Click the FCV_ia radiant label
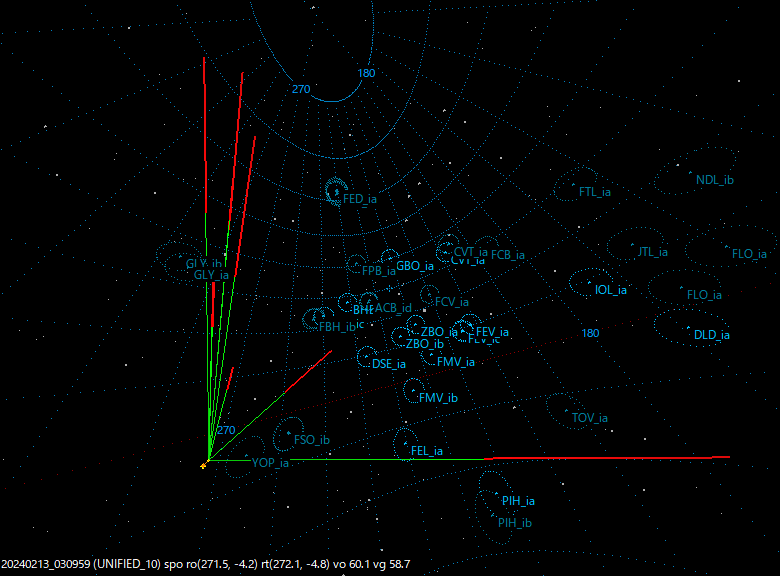The width and height of the screenshot is (780, 576). tap(452, 302)
